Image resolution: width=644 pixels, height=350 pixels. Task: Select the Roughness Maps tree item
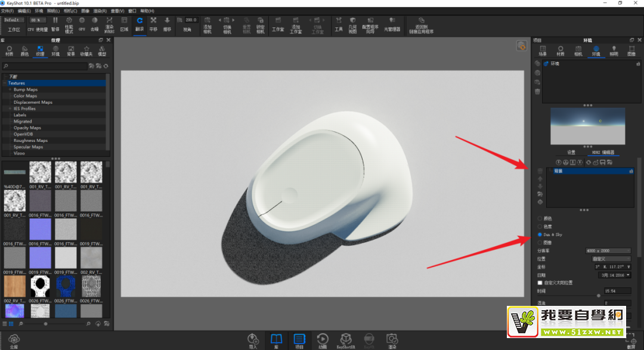tap(30, 141)
